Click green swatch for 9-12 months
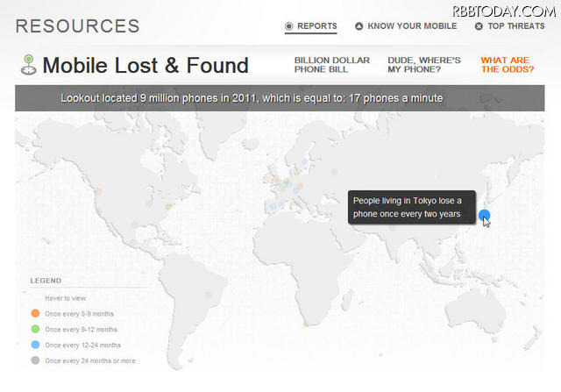561x392 pixels. tap(35, 329)
